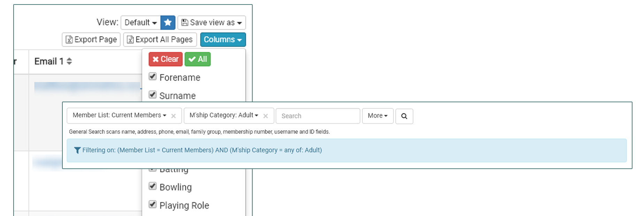The image size is (644, 216).
Task: Open M'ship Category: Adult dropdown
Action: (x=223, y=115)
